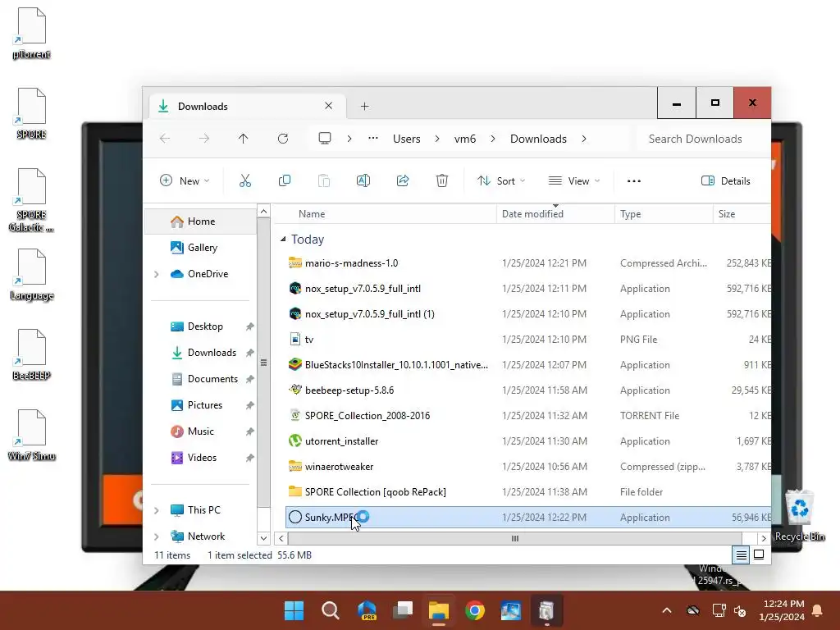Image resolution: width=840 pixels, height=630 pixels.
Task: Show hidden system tray icons
Action: [666, 610]
